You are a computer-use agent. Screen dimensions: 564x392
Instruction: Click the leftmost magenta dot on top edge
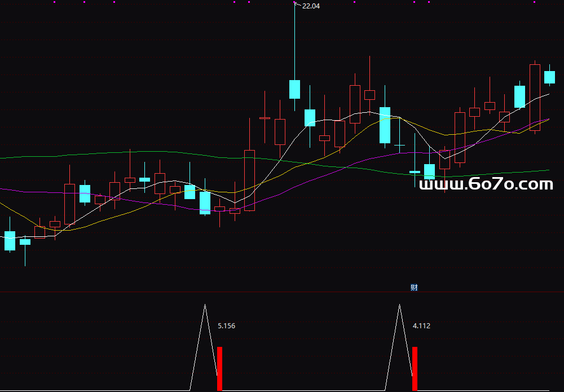54,2
